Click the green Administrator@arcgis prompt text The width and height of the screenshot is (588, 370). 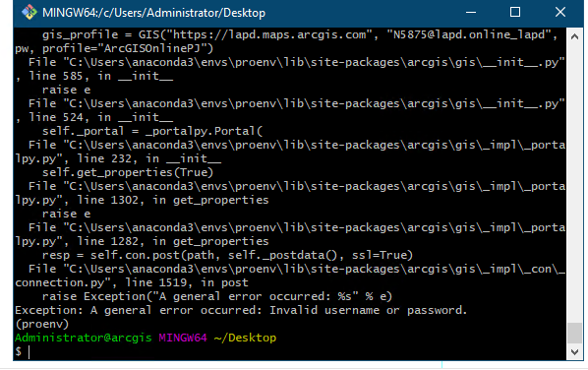(84, 338)
